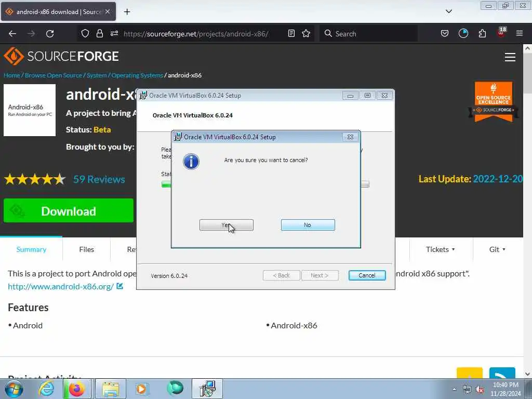The image size is (532, 399).
Task: Open site permissions icon in address bar
Action: (114, 33)
